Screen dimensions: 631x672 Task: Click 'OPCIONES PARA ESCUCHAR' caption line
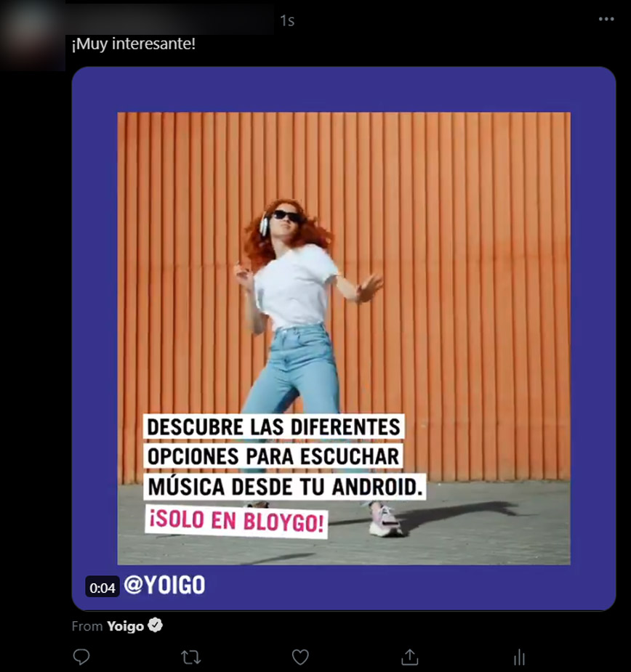click(273, 456)
